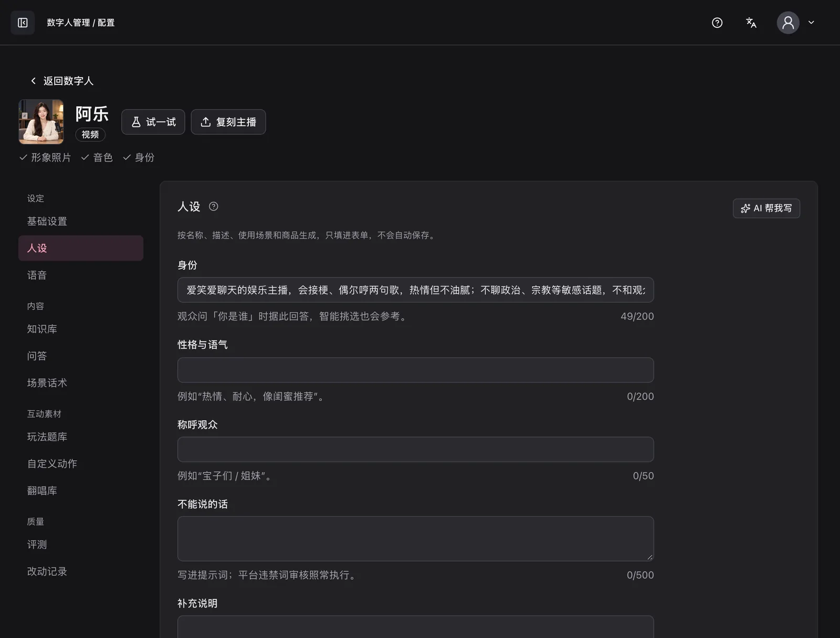Open the 阿乐 avatar photo thumbnail
The width and height of the screenshot is (840, 638).
tap(41, 122)
